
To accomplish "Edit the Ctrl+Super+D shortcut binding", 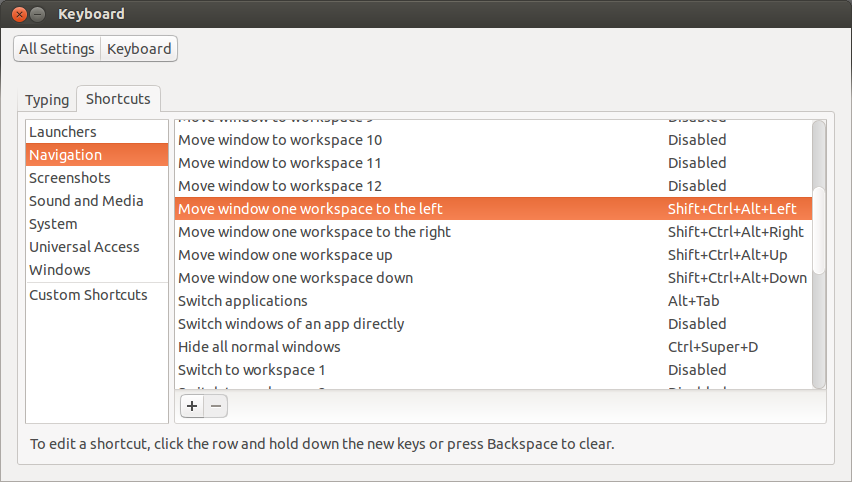I will (713, 347).
